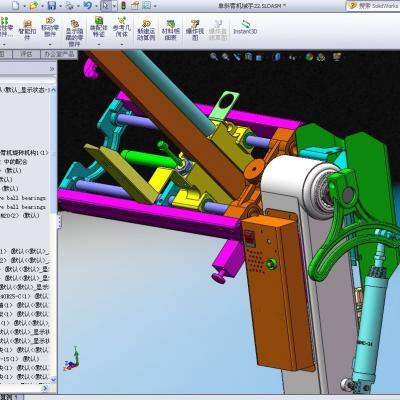The width and height of the screenshot is (400, 400).
Task: Click the tree horizontal scroll right arrow
Action: [x=46, y=388]
